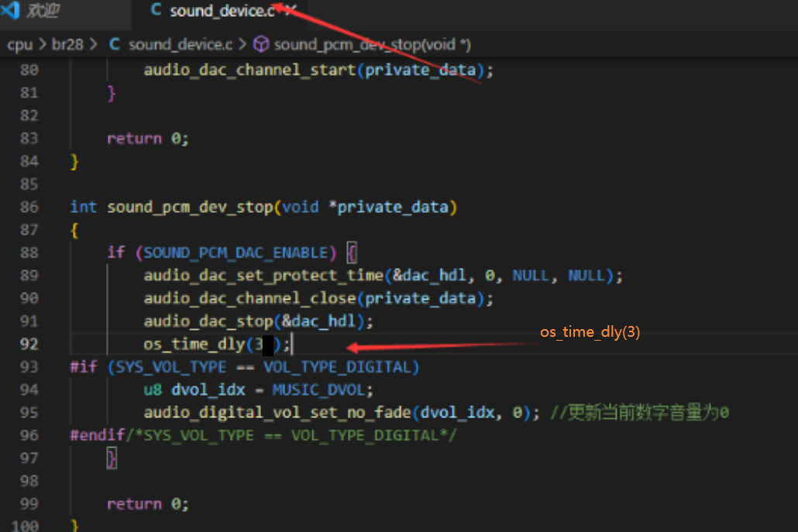Click VOL_TYPE_DIGITAL in the #if directive on line 93
This screenshot has width=798, height=532.
click(x=337, y=367)
